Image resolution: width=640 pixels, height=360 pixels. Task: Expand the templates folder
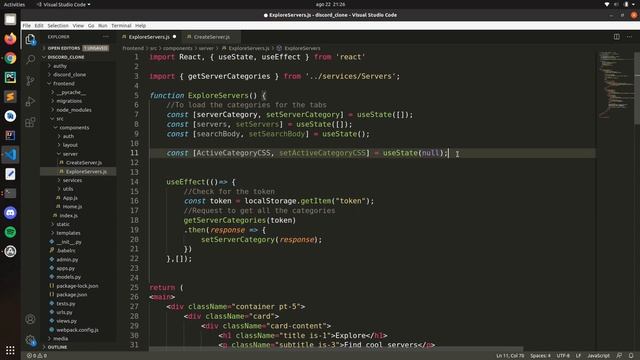pyautogui.click(x=68, y=233)
